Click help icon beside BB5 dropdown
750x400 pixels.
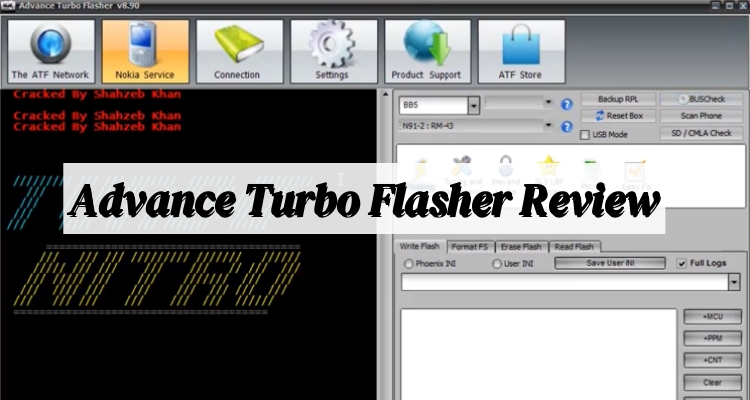(x=567, y=104)
